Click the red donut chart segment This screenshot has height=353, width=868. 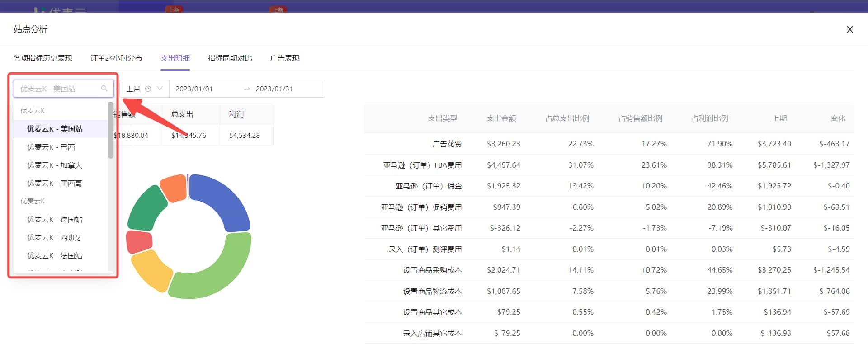[x=138, y=242]
